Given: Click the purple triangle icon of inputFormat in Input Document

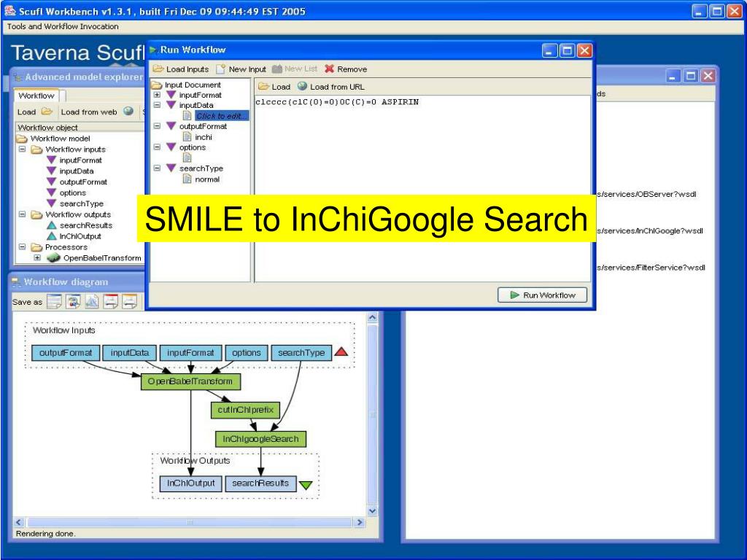Looking at the screenshot, I should pyautogui.click(x=171, y=95).
